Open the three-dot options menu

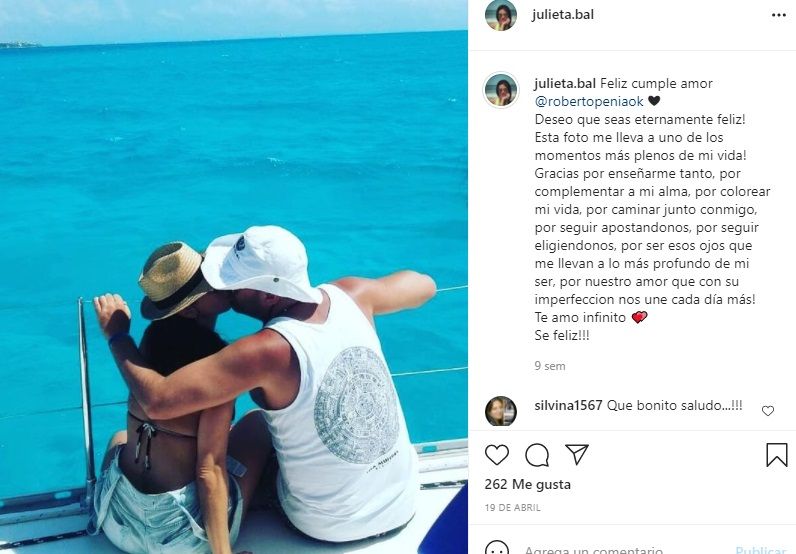point(779,15)
